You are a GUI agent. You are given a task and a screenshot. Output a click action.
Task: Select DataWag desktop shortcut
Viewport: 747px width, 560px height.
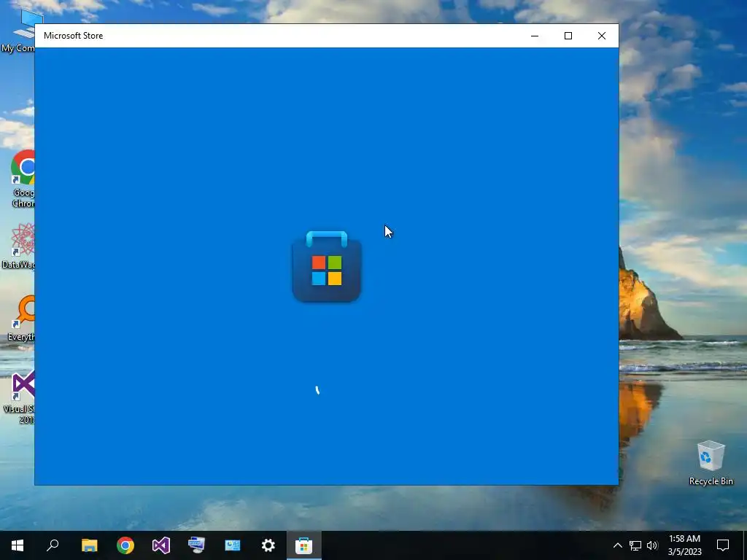(x=18, y=246)
